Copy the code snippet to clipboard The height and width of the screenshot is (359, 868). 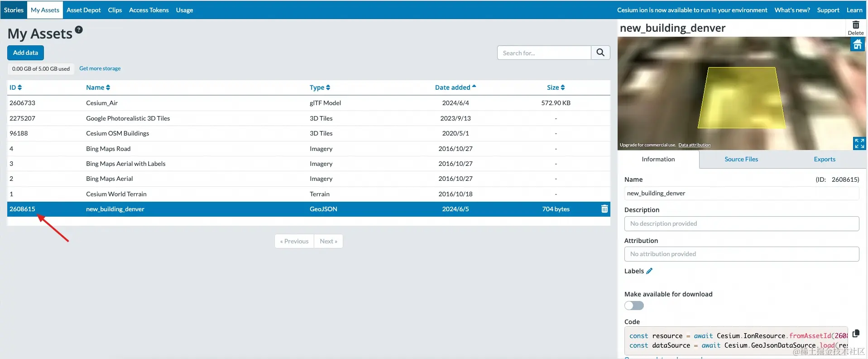856,334
